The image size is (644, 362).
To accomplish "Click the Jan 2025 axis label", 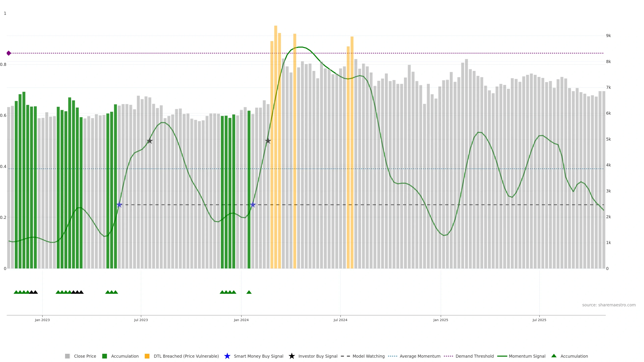I will pyautogui.click(x=441, y=320).
